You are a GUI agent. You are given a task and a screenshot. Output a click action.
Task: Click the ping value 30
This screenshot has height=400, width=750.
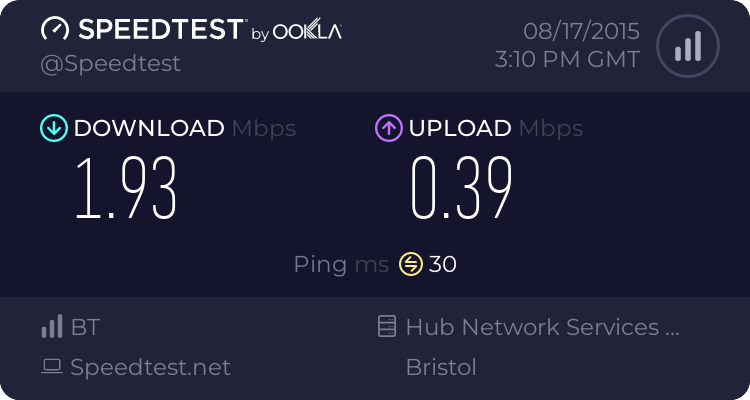[443, 264]
